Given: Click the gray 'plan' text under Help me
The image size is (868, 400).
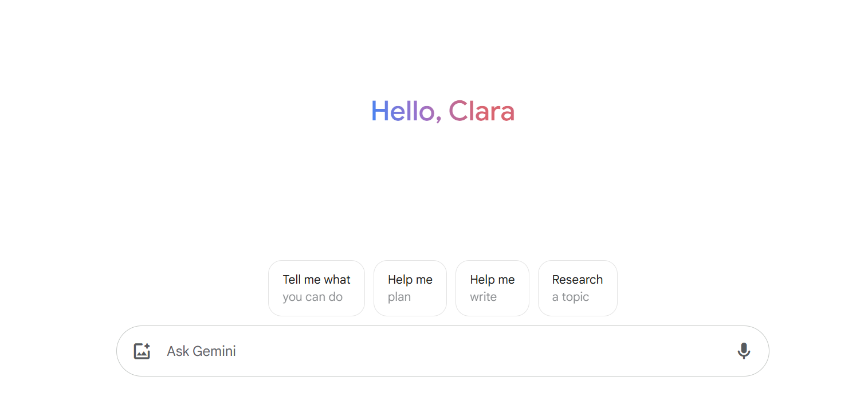Looking at the screenshot, I should [x=399, y=297].
